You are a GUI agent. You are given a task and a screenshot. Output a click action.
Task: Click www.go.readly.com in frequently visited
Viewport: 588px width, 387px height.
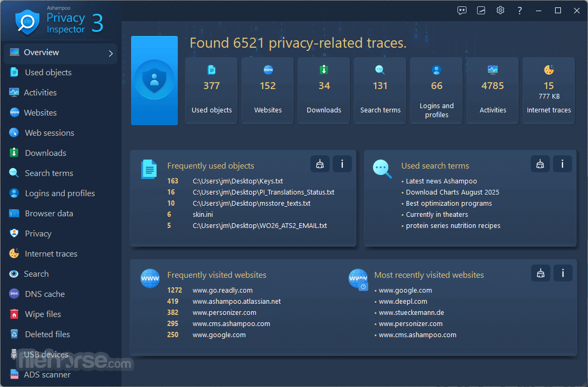pos(222,291)
